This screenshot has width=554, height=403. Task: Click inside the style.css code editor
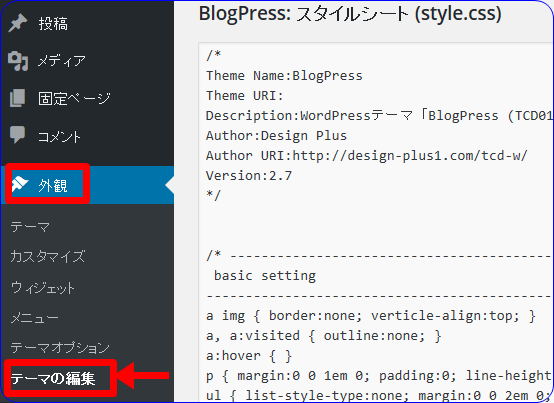(376, 223)
